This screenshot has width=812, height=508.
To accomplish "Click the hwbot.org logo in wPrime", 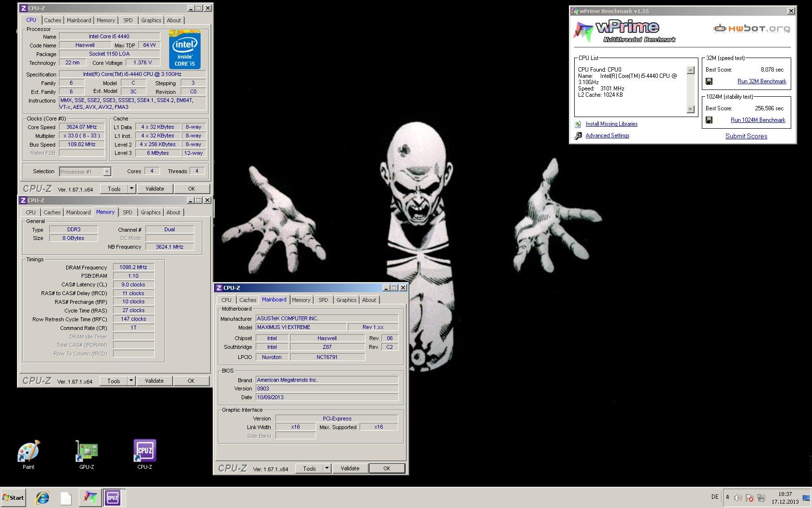I will [x=752, y=29].
